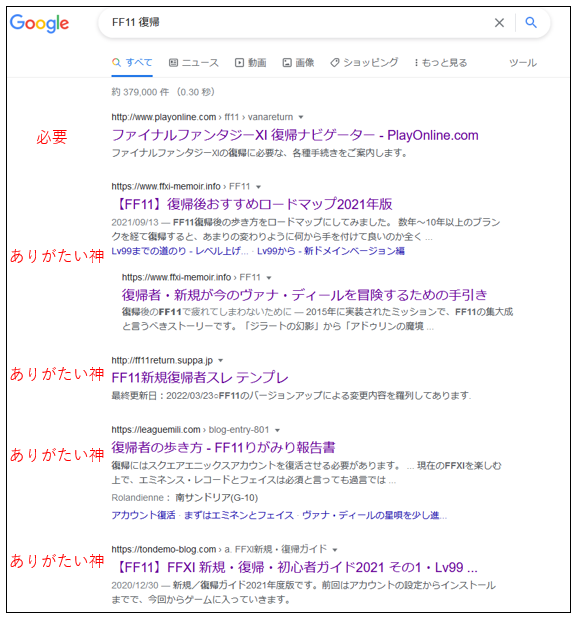Open 復帰者の歩き方 - FF11りがみり報告書 result
The image size is (573, 628).
click(x=223, y=447)
